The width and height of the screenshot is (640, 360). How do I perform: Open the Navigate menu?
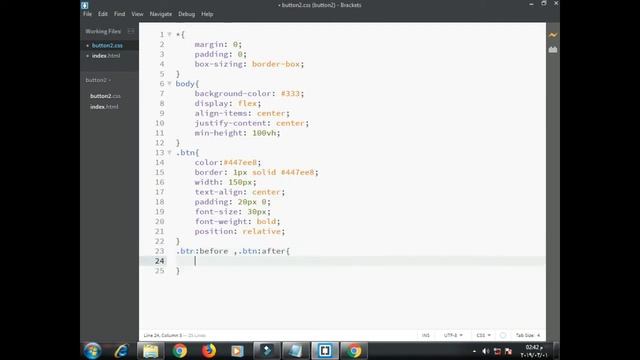161,14
